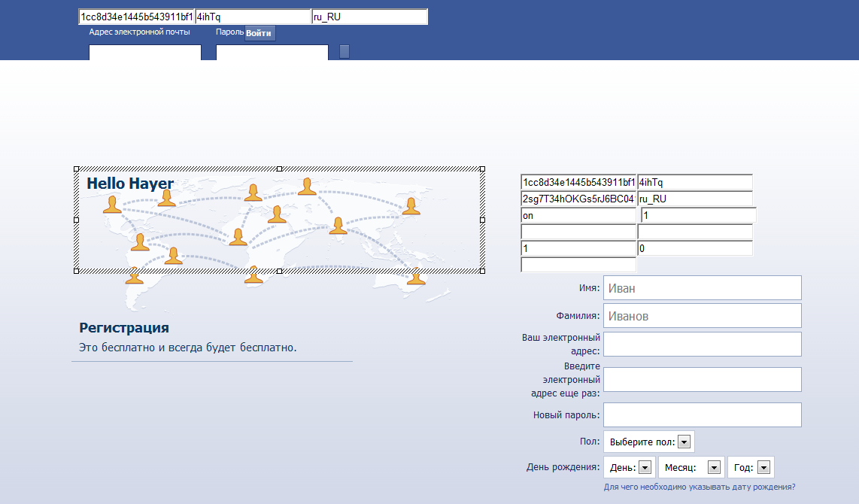
Task: Open the День birthday dropdown
Action: click(x=630, y=467)
